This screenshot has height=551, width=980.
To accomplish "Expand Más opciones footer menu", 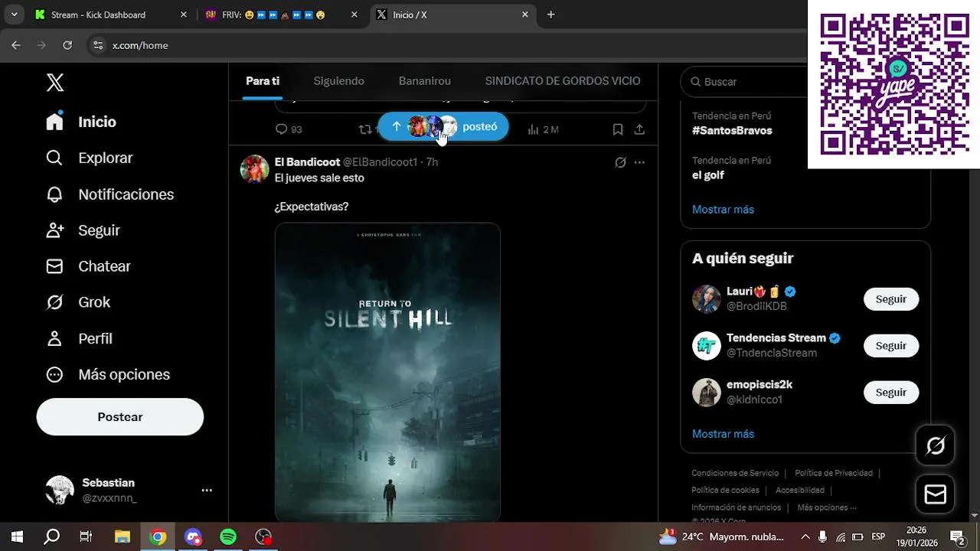I will point(827,507).
